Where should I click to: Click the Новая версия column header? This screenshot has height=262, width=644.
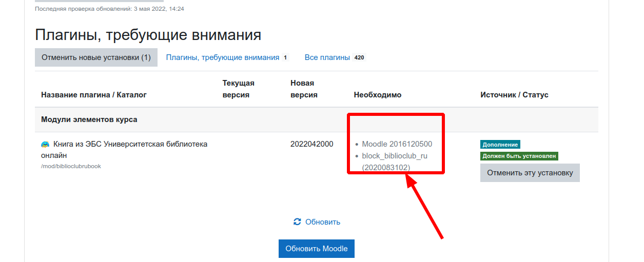click(304, 89)
